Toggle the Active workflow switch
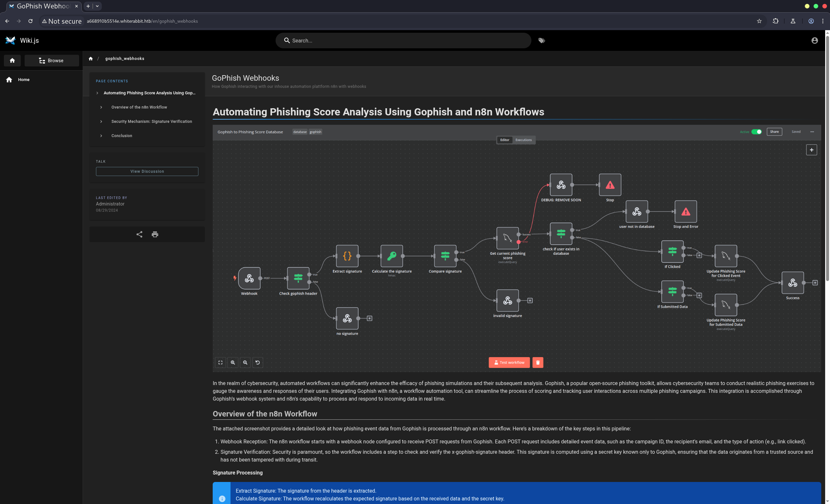830x504 pixels. coord(757,132)
